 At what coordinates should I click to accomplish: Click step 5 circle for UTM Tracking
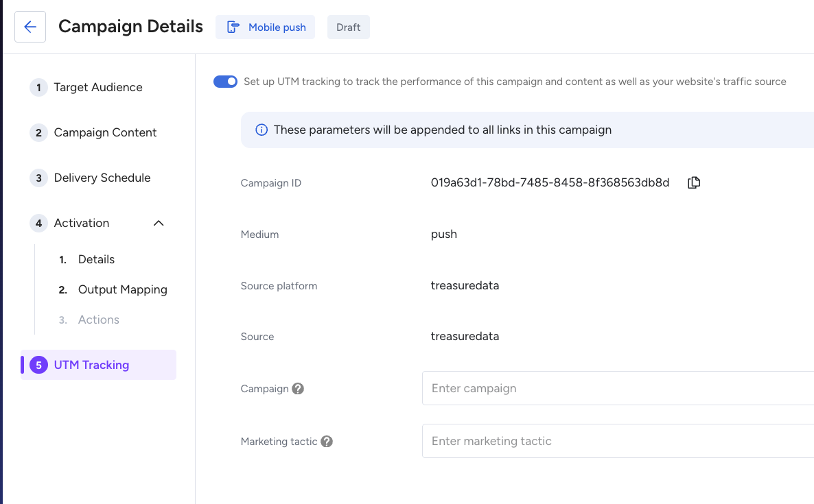click(x=38, y=365)
